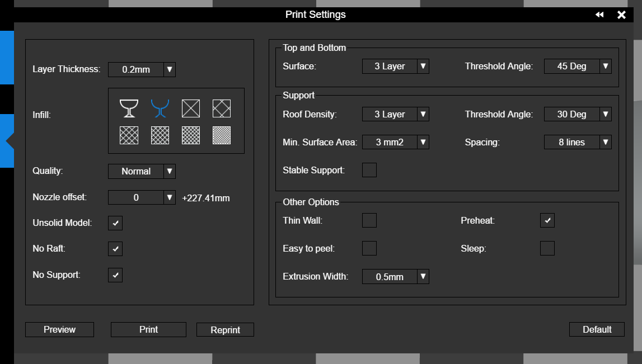642x364 pixels.
Task: Click the double-arrow collapse icon in title bar
Action: pyautogui.click(x=599, y=15)
